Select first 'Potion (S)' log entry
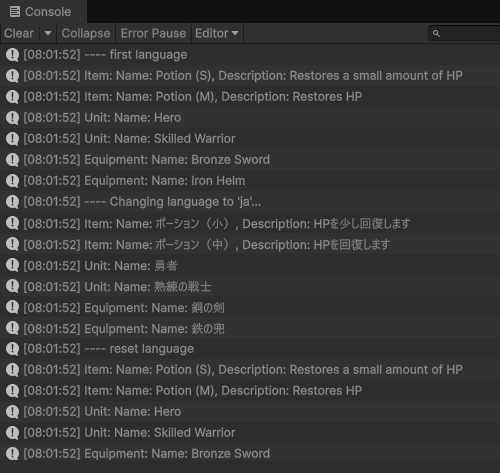This screenshot has width=500, height=473. 250,76
